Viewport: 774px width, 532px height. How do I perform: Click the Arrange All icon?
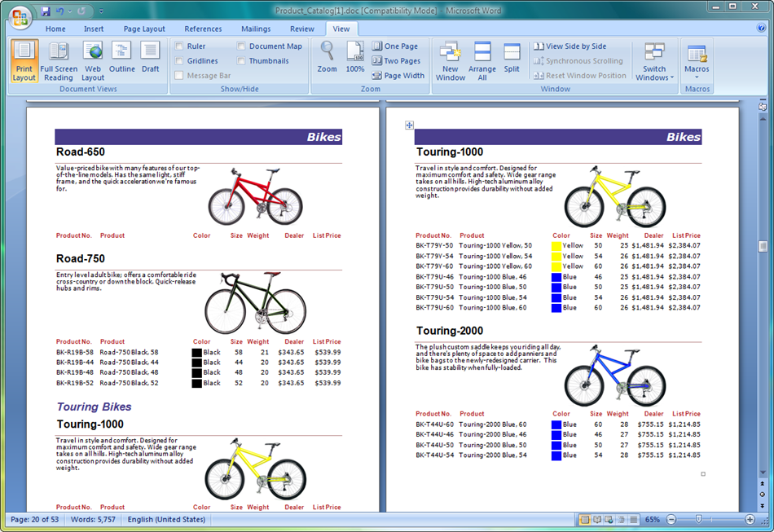482,61
